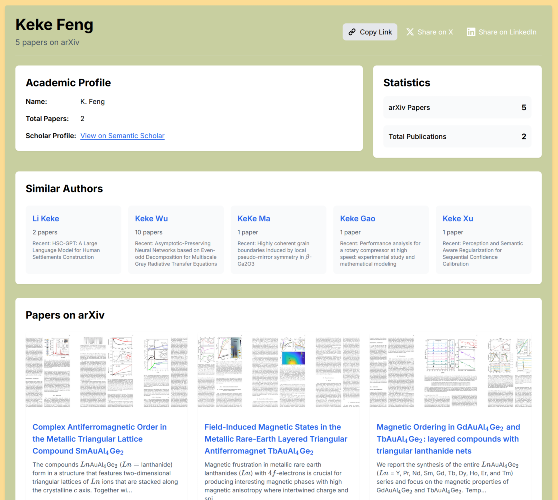Screen dimensions: 558x500
Task: Open Field-Induced Magnetic States paper title
Action: (275, 439)
